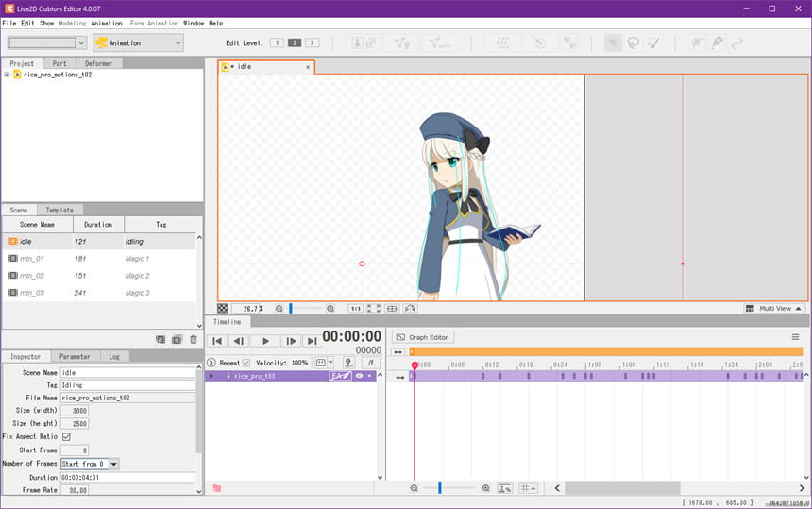This screenshot has height=509, width=812.
Task: Toggle the Repeat checkbox
Action: point(246,363)
